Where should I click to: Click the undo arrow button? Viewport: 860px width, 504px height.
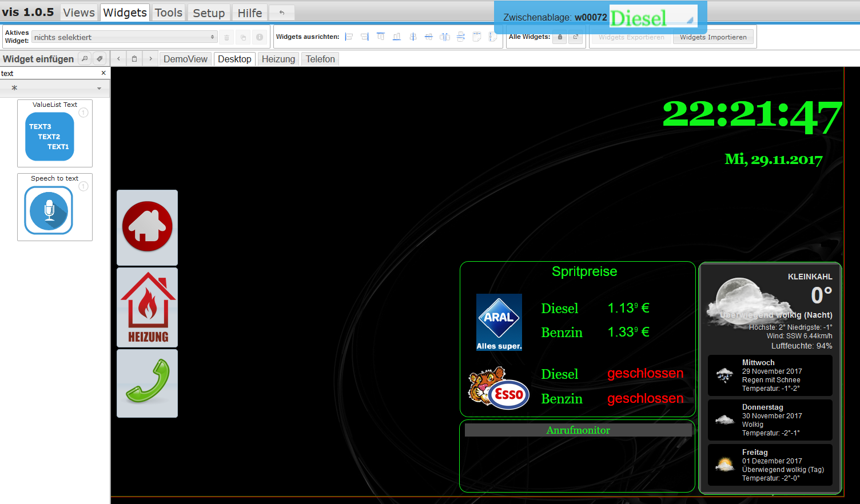tap(282, 13)
